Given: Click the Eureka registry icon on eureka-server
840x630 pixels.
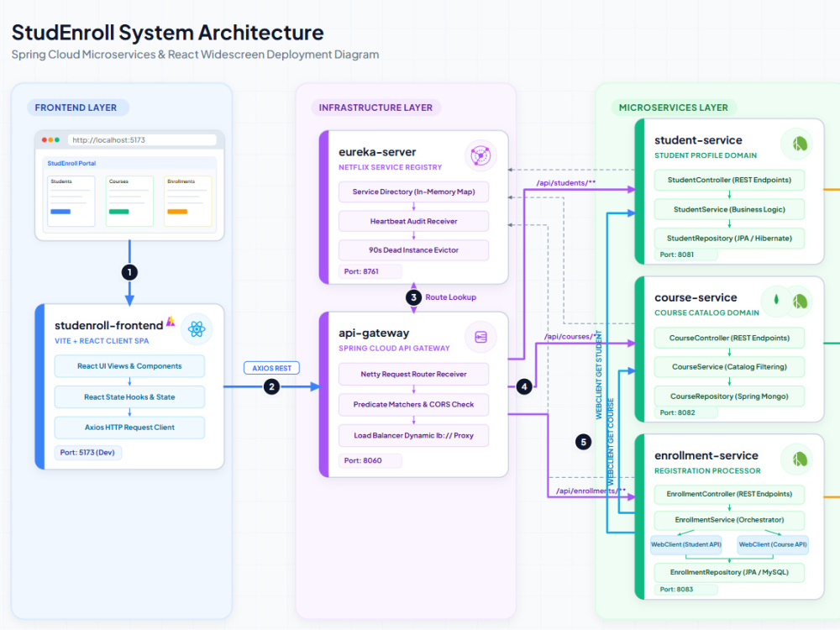Looking at the screenshot, I should (480, 156).
